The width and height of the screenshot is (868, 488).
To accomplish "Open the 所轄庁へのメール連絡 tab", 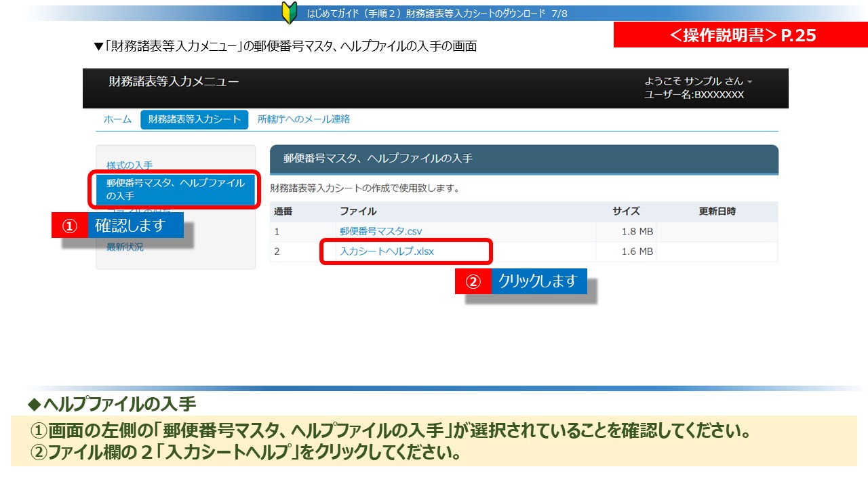I will tap(304, 119).
